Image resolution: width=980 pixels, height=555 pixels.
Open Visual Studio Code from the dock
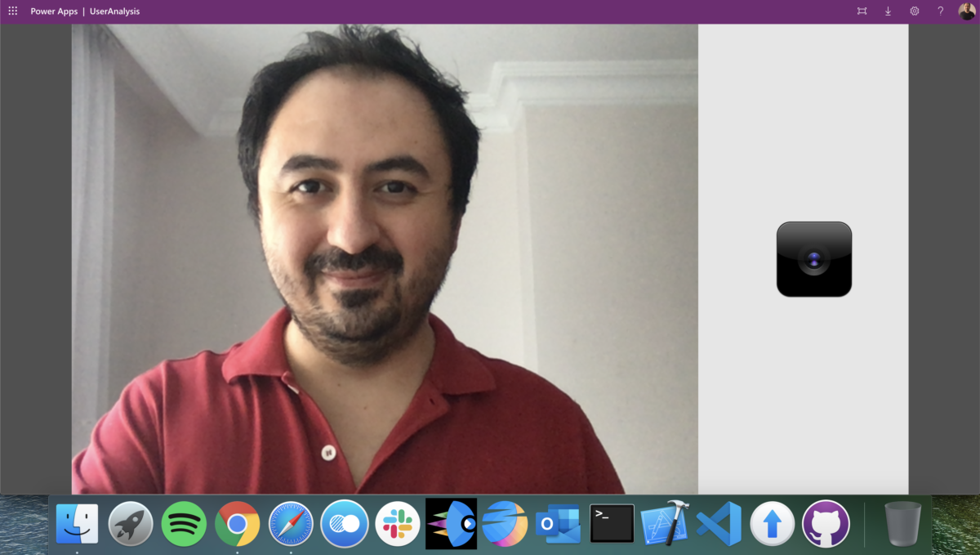(x=719, y=524)
